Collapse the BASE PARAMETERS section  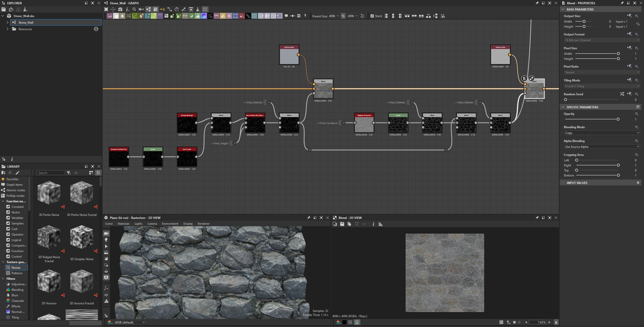pos(563,9)
